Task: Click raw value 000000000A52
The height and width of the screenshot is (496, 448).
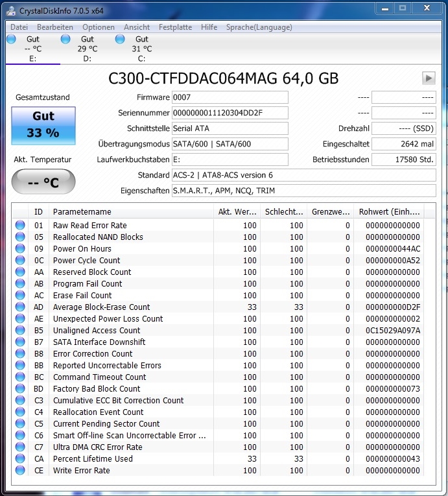Action: pyautogui.click(x=393, y=261)
